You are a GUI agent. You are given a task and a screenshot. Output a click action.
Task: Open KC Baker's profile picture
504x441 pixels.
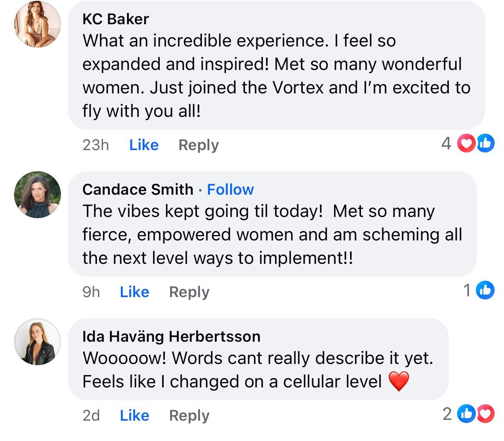38,24
